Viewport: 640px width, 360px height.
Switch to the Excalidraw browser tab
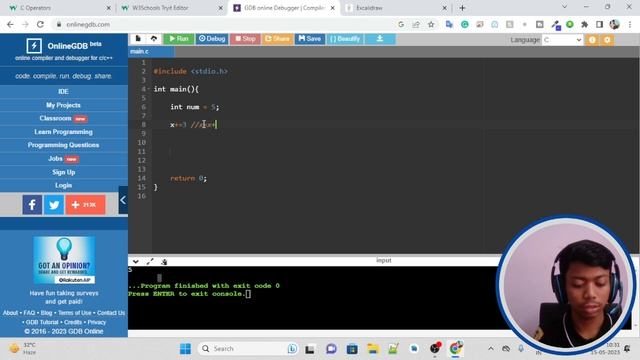(396, 8)
